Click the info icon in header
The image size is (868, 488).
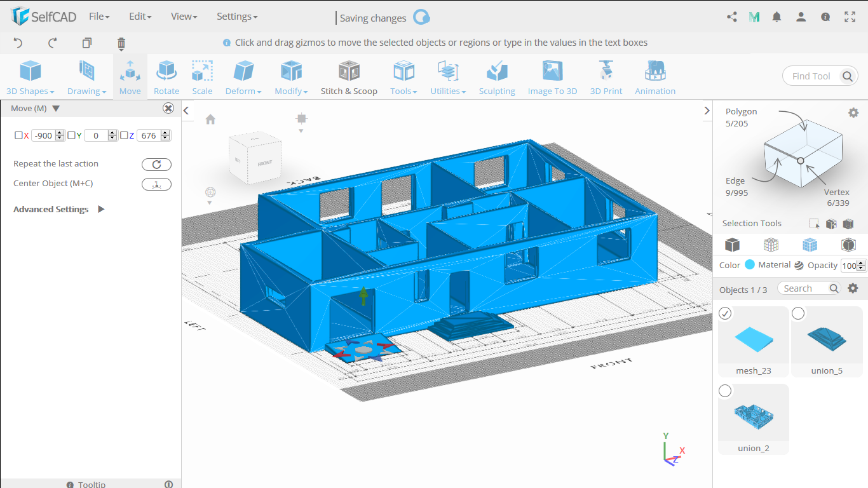825,17
